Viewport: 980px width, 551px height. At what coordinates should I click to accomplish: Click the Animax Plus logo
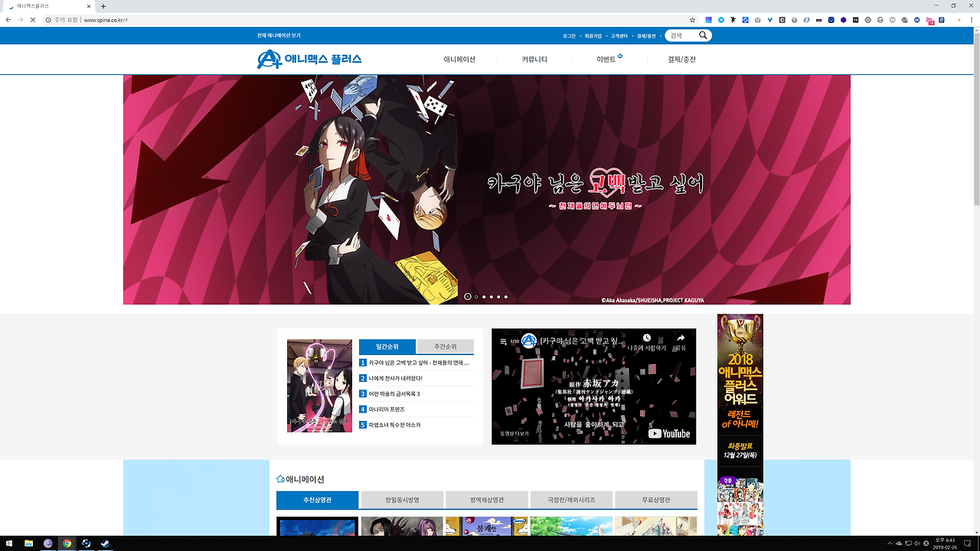(309, 59)
